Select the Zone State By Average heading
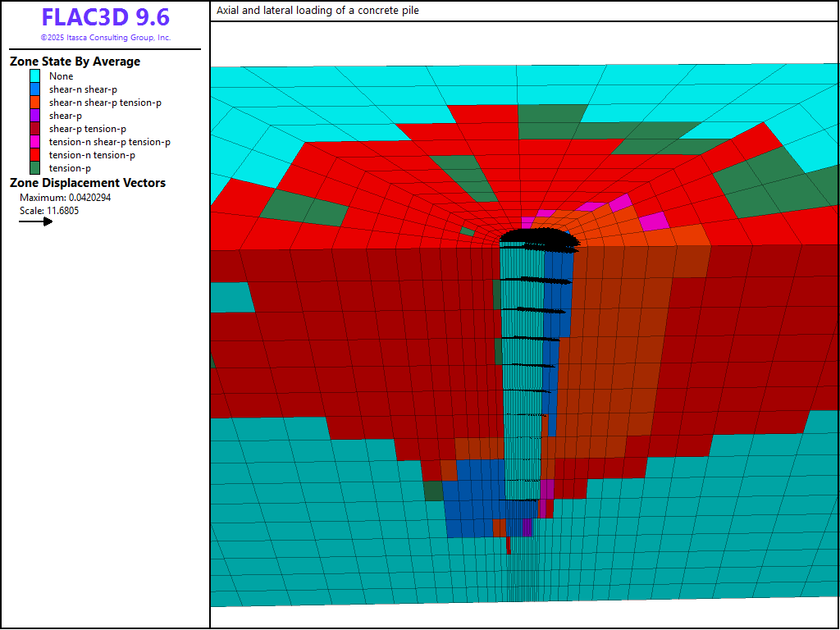The width and height of the screenshot is (840, 630). [x=75, y=62]
